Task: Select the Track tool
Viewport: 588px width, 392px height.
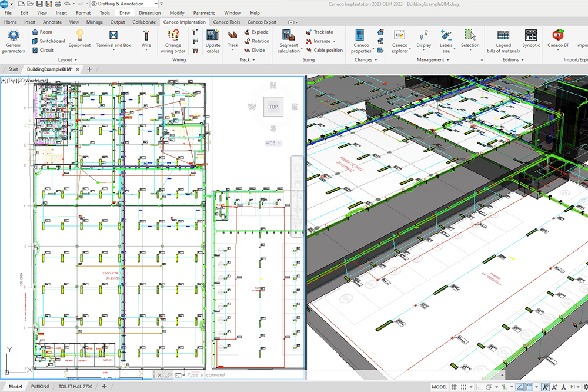Action: click(233, 39)
